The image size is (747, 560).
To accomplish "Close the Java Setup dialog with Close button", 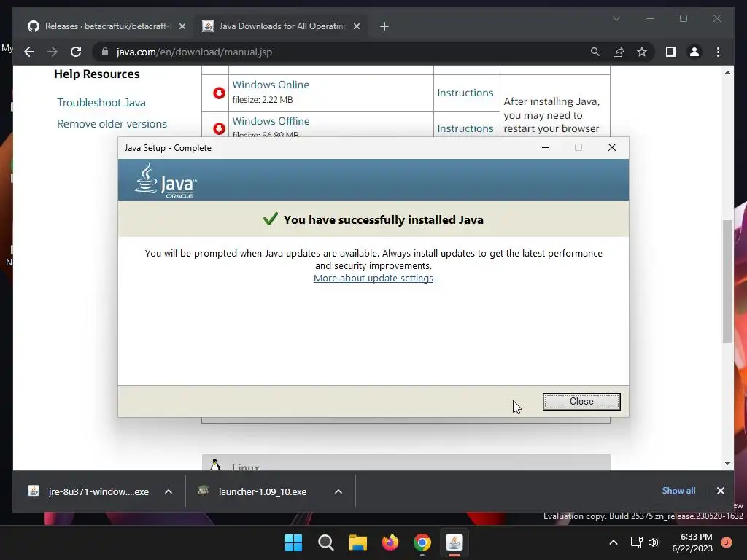I will pos(581,402).
